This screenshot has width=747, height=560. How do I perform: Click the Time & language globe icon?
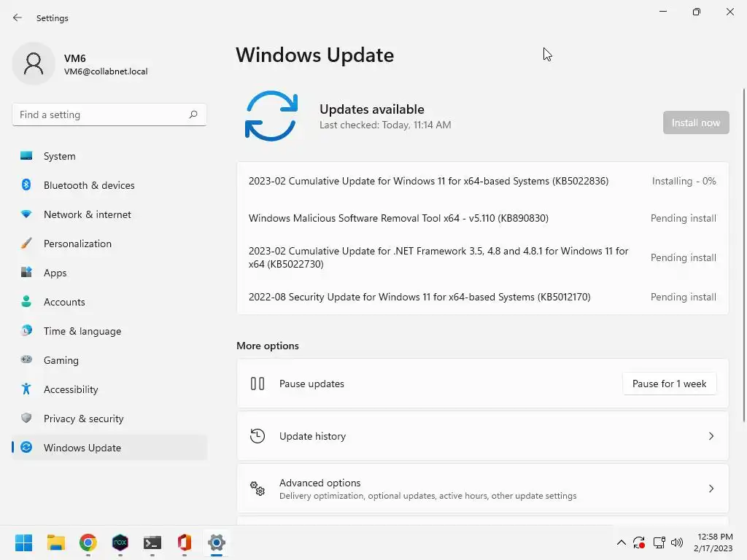click(26, 330)
